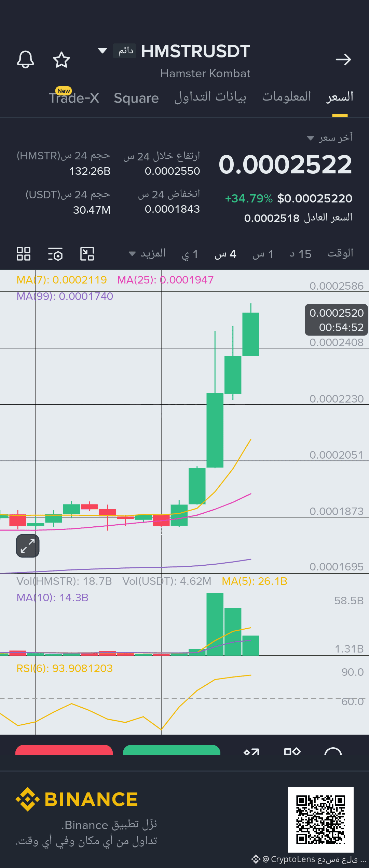Tap the 24h HMSTR volume 132.26B
This screenshot has height=868, width=369.
pyautogui.click(x=90, y=171)
